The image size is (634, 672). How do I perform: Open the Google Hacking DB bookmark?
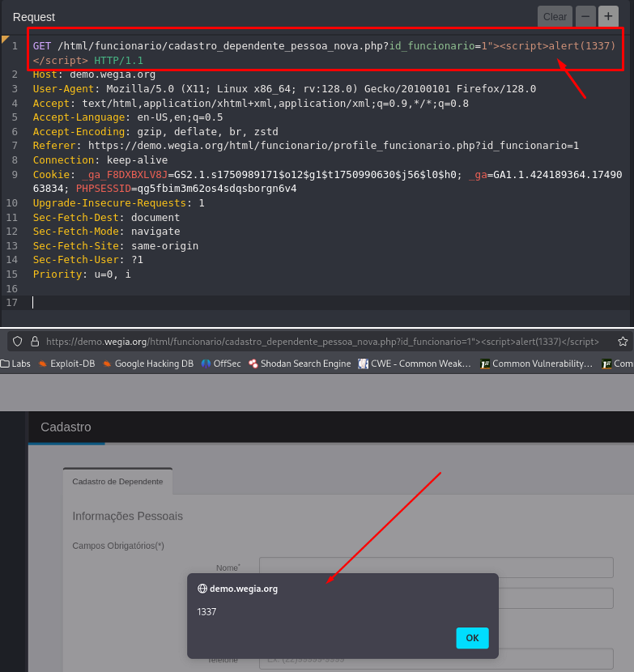(x=148, y=364)
